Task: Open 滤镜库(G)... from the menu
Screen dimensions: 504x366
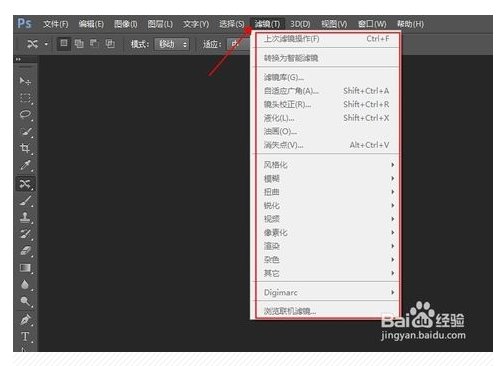Action: click(327, 77)
